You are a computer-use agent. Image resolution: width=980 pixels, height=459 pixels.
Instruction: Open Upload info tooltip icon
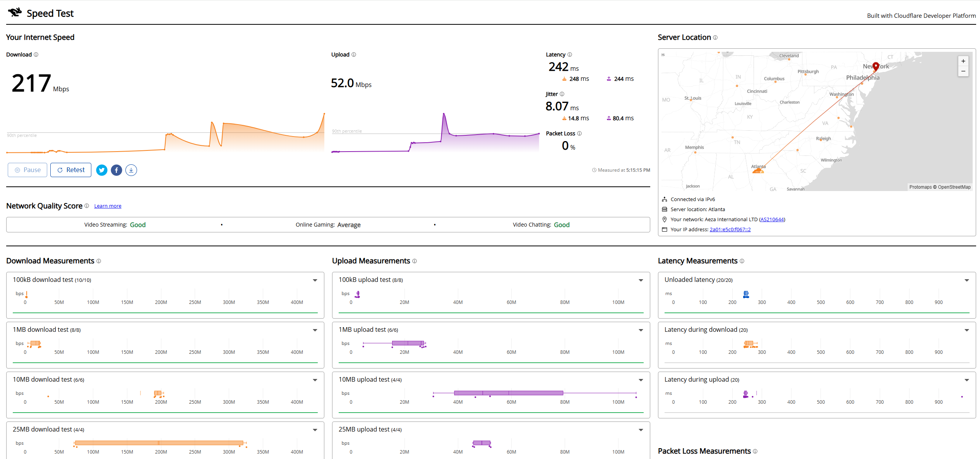pyautogui.click(x=354, y=55)
